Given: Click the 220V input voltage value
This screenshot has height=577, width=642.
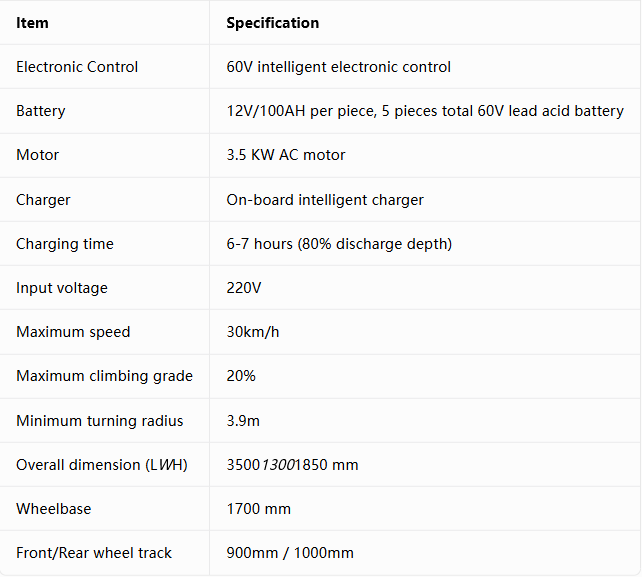Looking at the screenshot, I should pyautogui.click(x=244, y=288).
